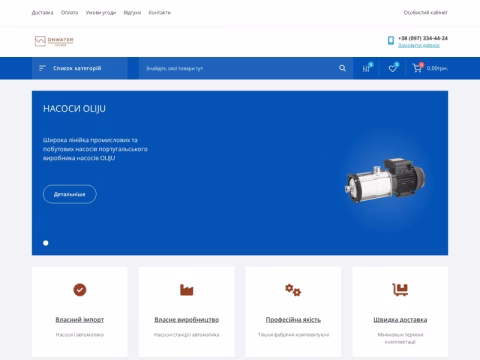The height and width of the screenshot is (360, 480).
Task: Open the wishlist heart icon
Action: (392, 68)
